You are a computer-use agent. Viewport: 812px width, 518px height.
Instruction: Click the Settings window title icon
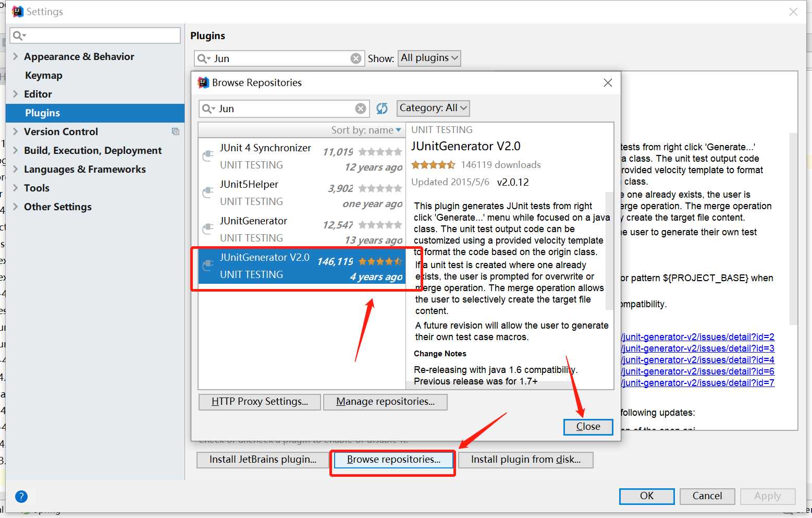pos(18,11)
